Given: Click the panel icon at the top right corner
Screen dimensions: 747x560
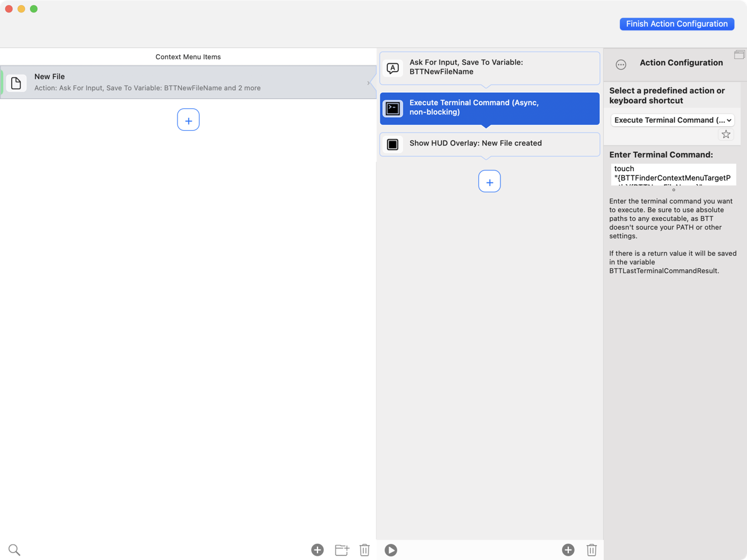Looking at the screenshot, I should point(740,55).
